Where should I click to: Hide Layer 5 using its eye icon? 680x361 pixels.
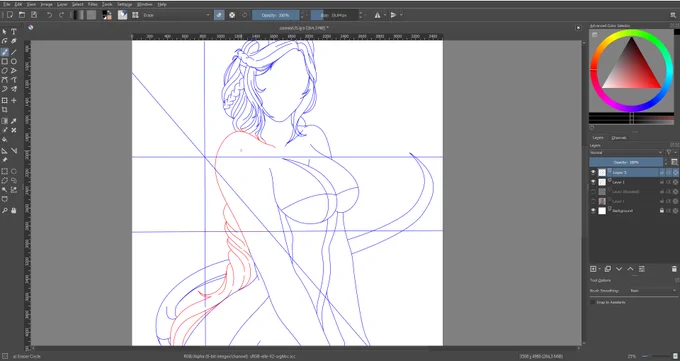(593, 172)
